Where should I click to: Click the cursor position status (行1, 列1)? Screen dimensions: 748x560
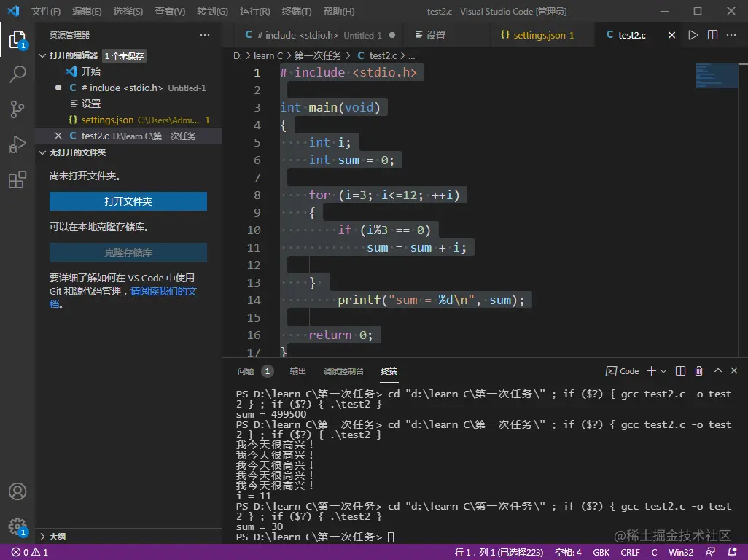click(x=499, y=553)
